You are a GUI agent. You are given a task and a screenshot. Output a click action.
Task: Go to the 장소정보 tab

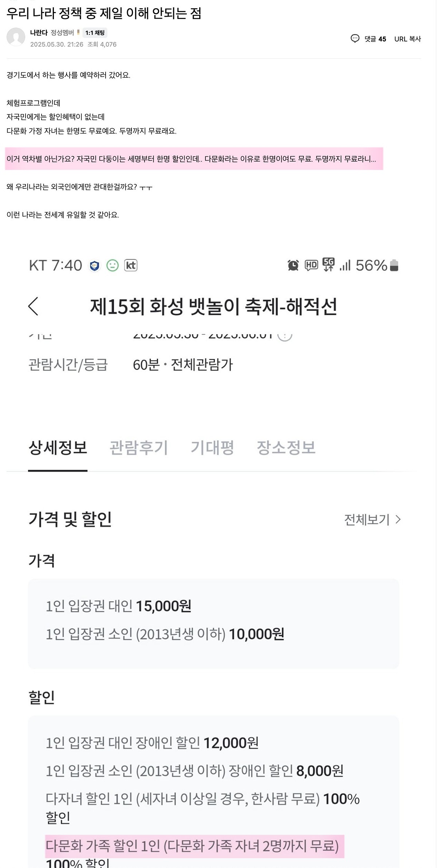[286, 448]
